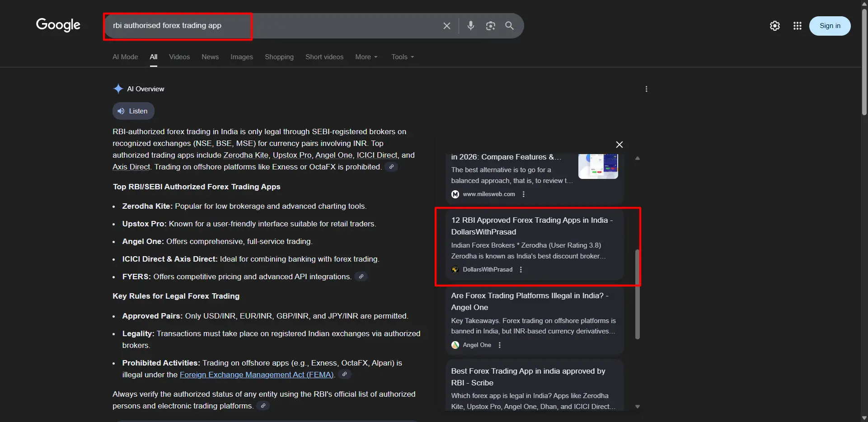Start a voice search with the microphone icon
Viewport: 868px width, 422px height.
[x=471, y=26]
